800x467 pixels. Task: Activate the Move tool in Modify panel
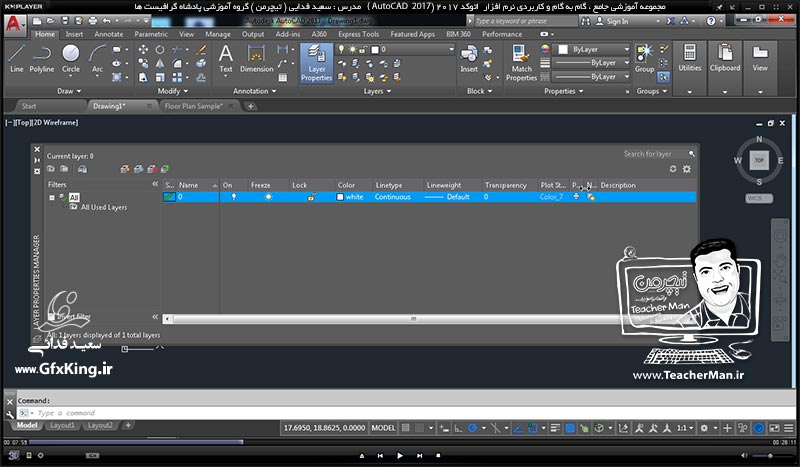pyautogui.click(x=143, y=50)
